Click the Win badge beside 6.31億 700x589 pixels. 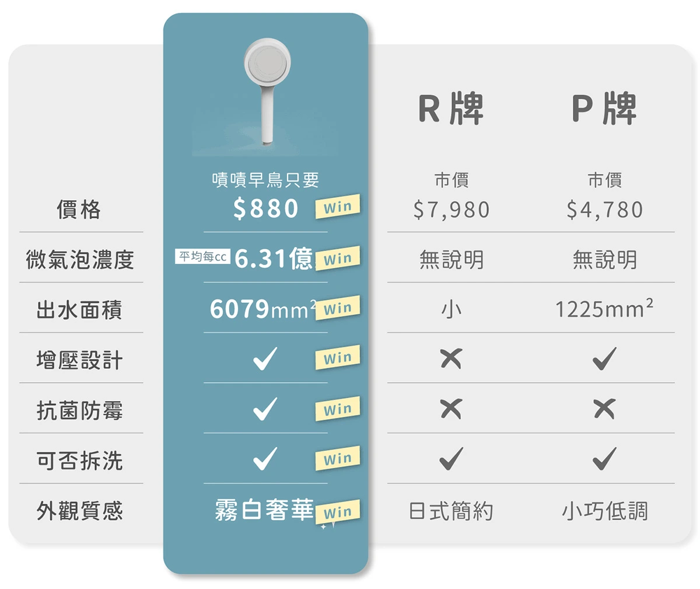[x=338, y=258]
